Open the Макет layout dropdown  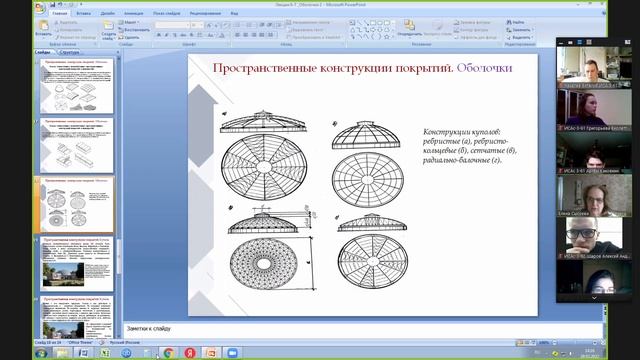[129, 22]
